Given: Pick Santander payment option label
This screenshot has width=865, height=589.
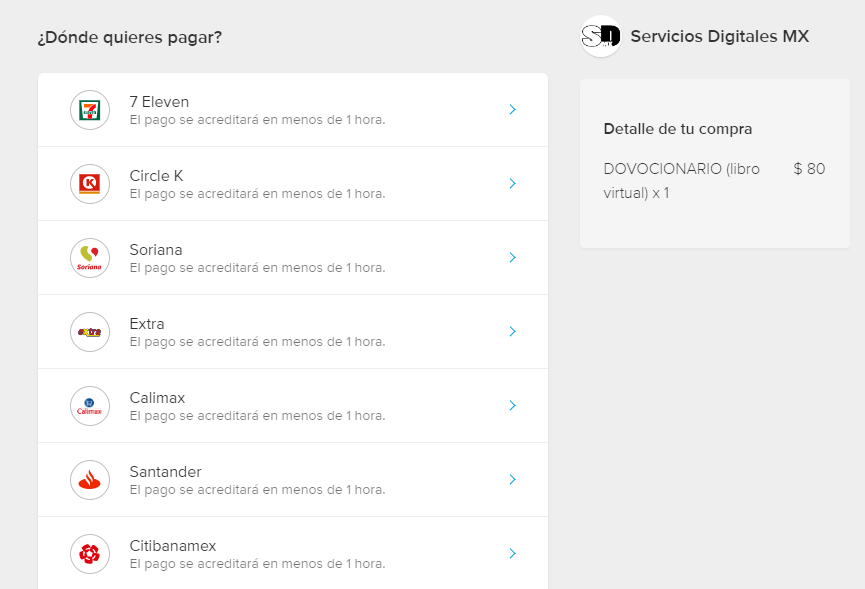Looking at the screenshot, I should [x=165, y=472].
